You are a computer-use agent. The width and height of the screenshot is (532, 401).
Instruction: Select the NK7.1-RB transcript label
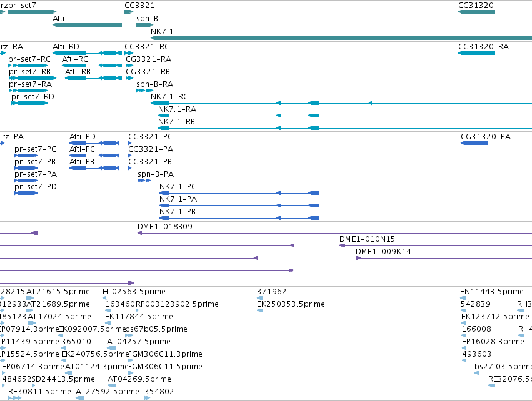(x=176, y=122)
